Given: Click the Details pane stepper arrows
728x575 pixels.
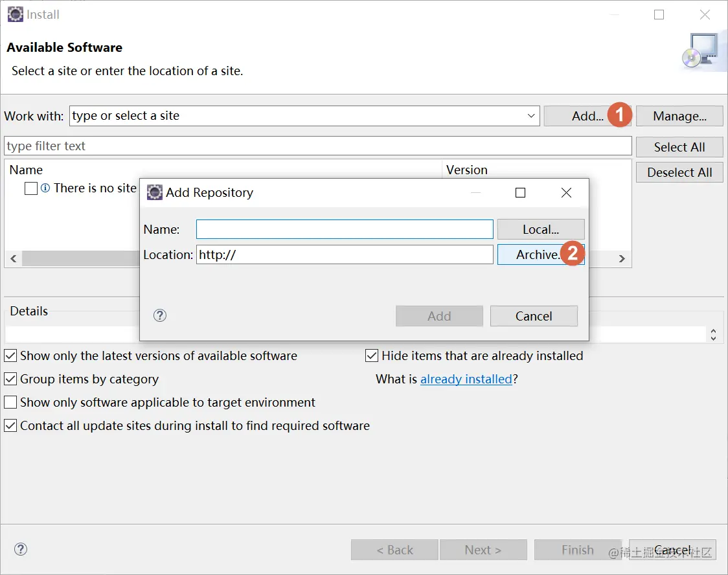Looking at the screenshot, I should point(713,335).
